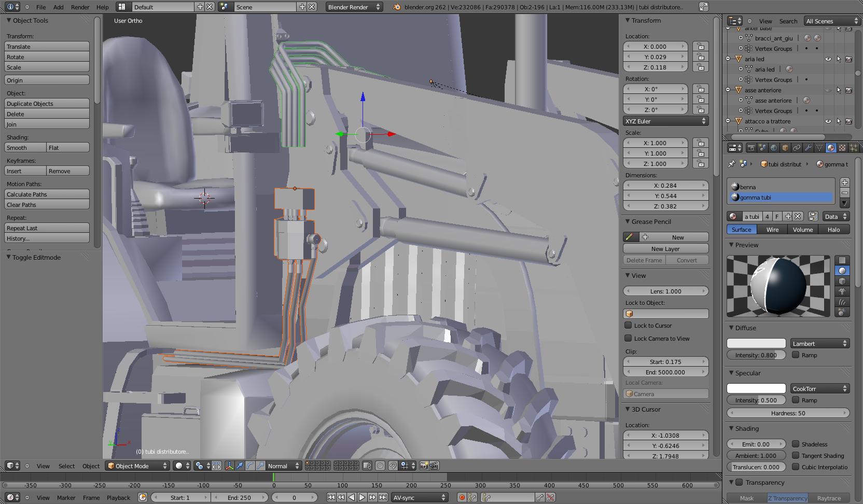
Task: Open the Object Constraints tab (chain icon)
Action: [797, 148]
